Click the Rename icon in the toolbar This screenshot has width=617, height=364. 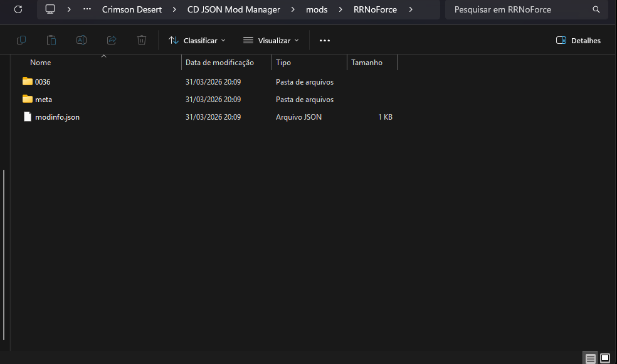(x=82, y=40)
